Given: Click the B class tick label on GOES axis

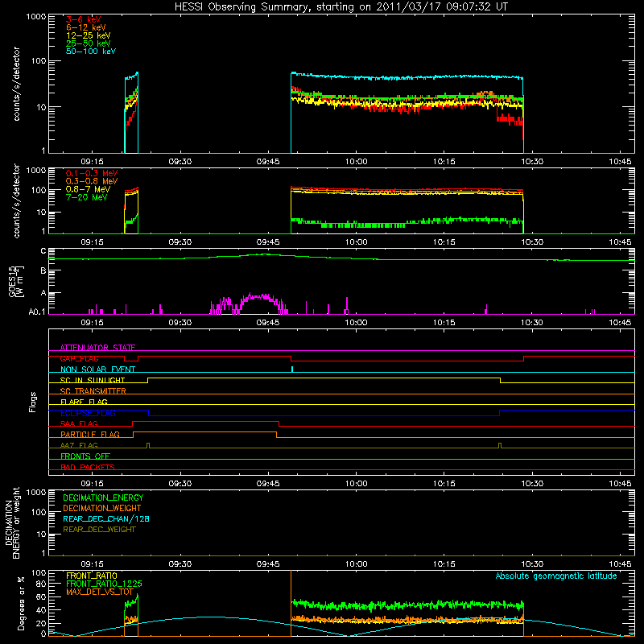Looking at the screenshot, I should point(43,270).
